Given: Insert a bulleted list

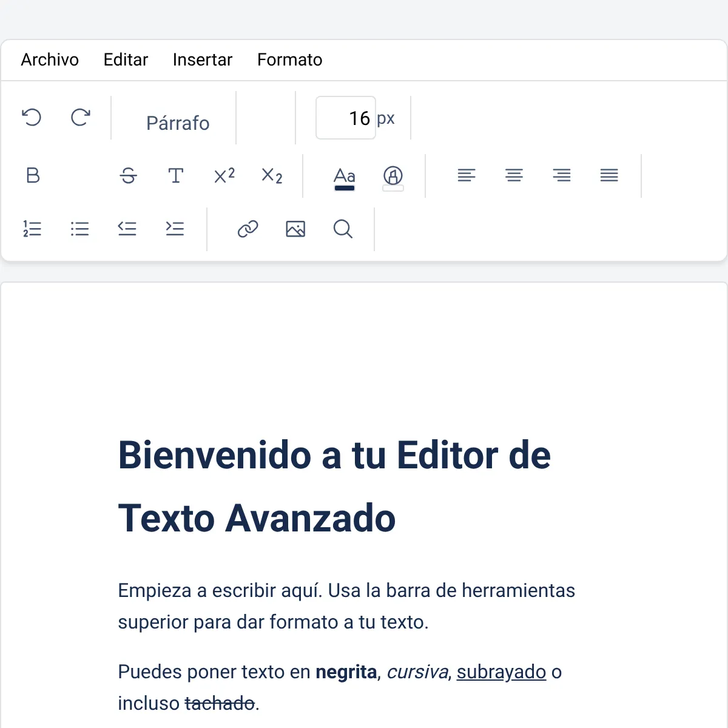Looking at the screenshot, I should coord(79,229).
